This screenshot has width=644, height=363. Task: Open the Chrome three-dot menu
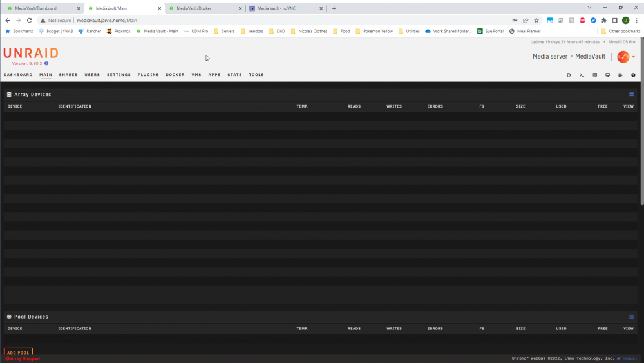point(637,20)
